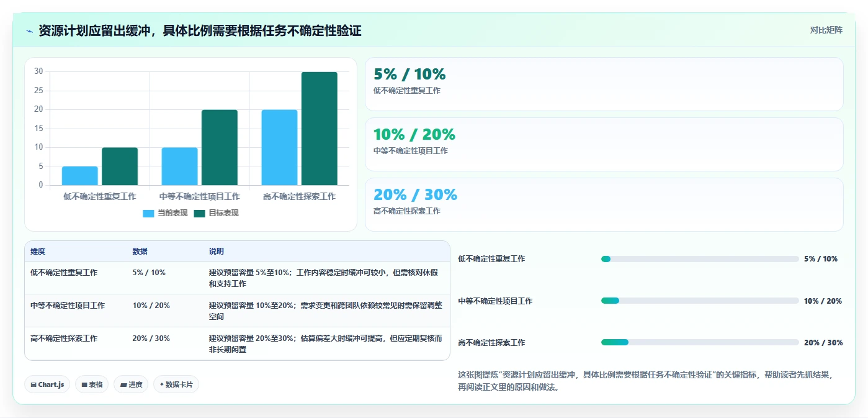Screen dimensions: 868x418
Task: Select the Chart.js tag chip
Action: click(48, 384)
